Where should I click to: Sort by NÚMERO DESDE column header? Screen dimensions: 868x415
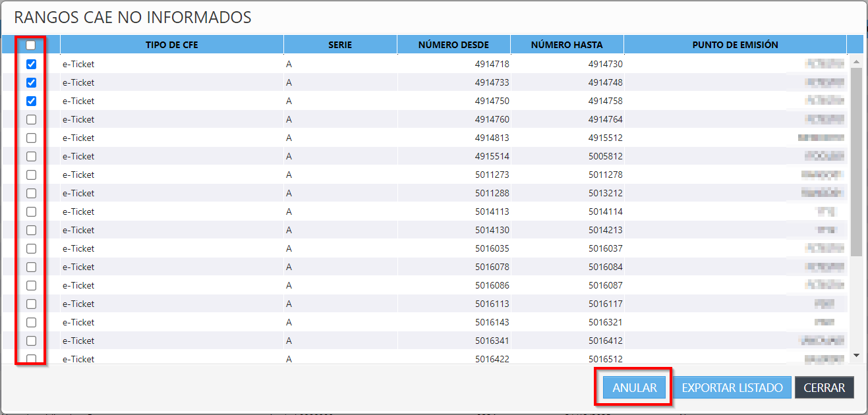tap(453, 45)
